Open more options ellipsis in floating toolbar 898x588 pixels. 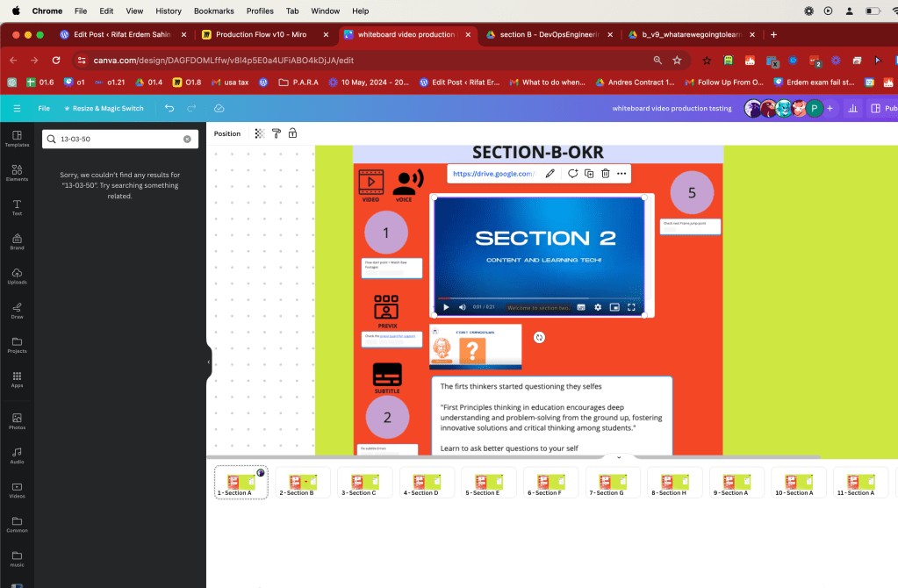coord(621,174)
